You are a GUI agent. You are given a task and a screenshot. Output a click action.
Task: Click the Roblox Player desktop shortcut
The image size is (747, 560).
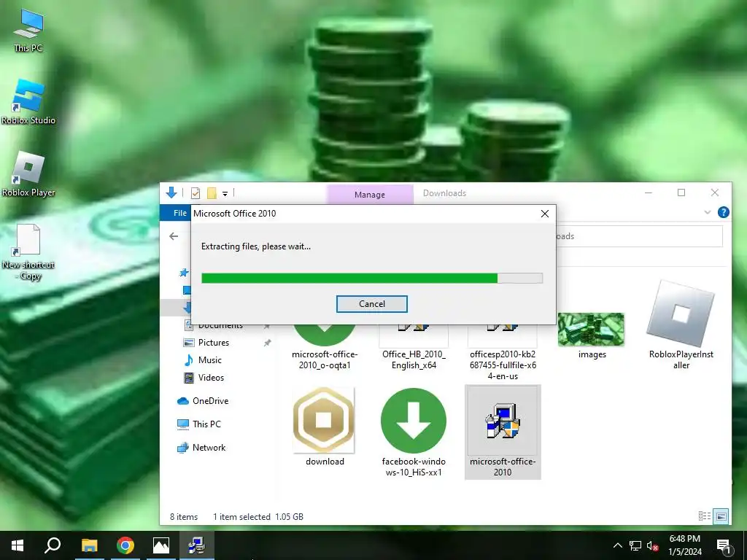pyautogui.click(x=28, y=174)
